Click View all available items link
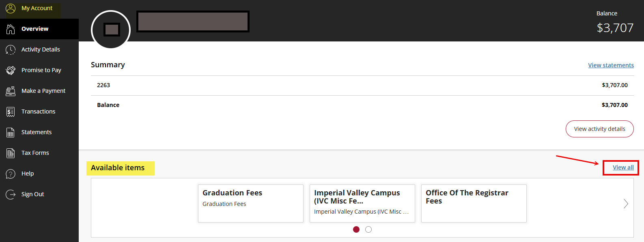Screen dimensions: 644x242 pyautogui.click(x=623, y=167)
